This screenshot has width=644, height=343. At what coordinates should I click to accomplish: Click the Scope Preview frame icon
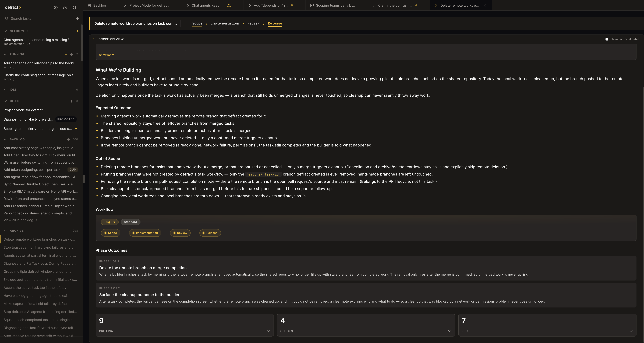(94, 39)
